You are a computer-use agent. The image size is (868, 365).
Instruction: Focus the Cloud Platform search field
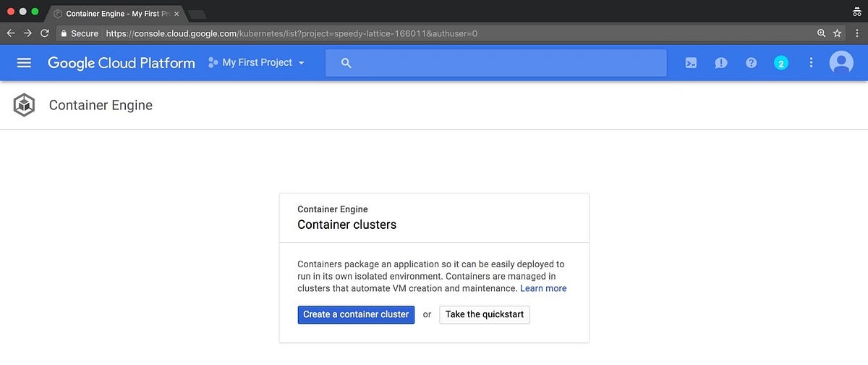click(x=496, y=63)
